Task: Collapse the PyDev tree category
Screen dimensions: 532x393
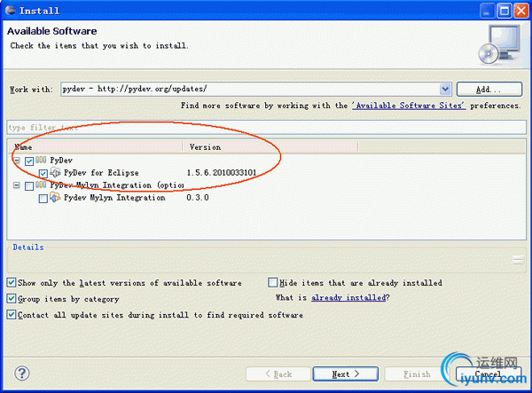Action: (x=16, y=161)
